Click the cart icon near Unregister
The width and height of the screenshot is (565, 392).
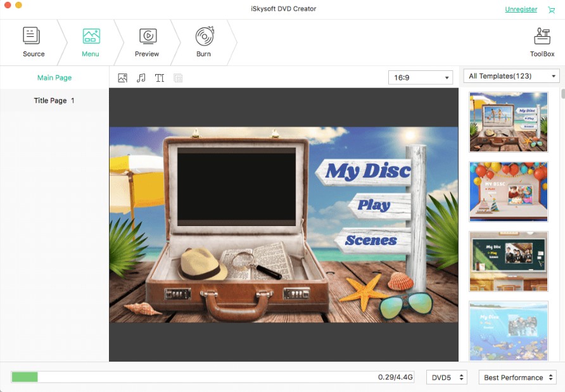pos(552,9)
